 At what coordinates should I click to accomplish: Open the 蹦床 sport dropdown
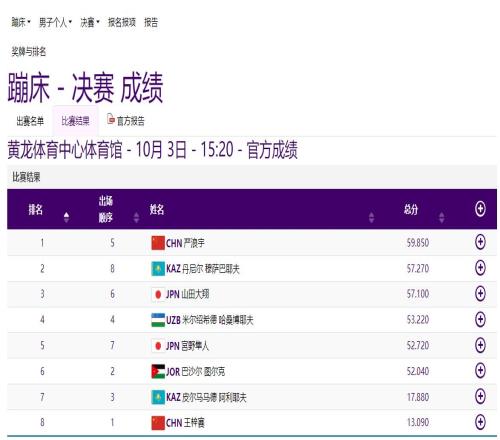(21, 22)
